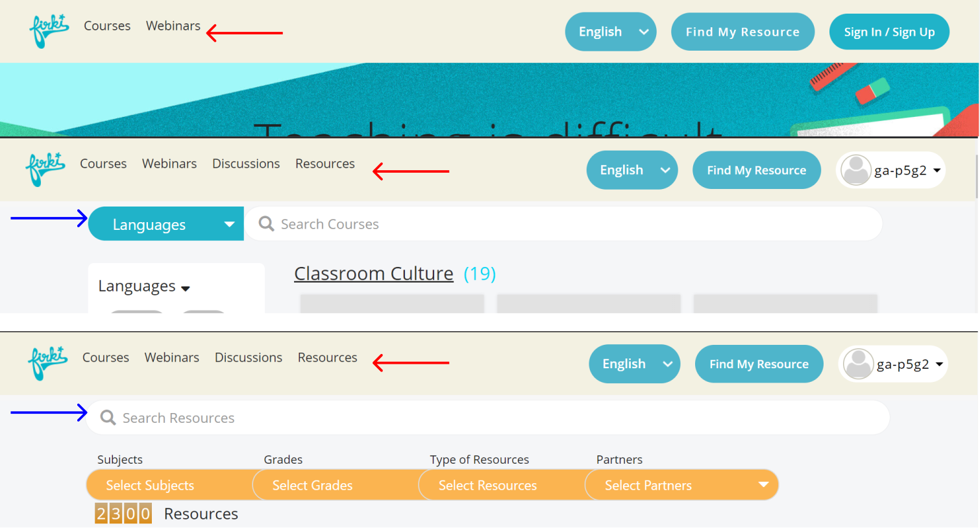
Task: Open the English language selector in top header
Action: 611,32
